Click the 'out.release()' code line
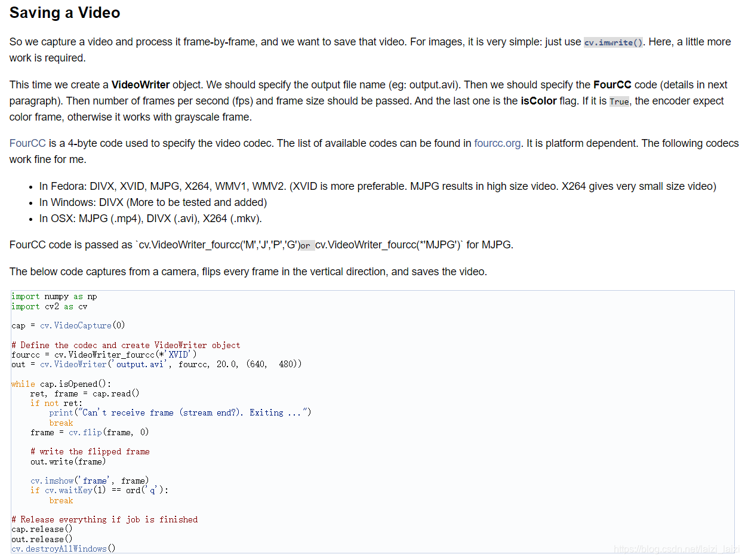Screen dimensions: 745x560 (x=42, y=539)
